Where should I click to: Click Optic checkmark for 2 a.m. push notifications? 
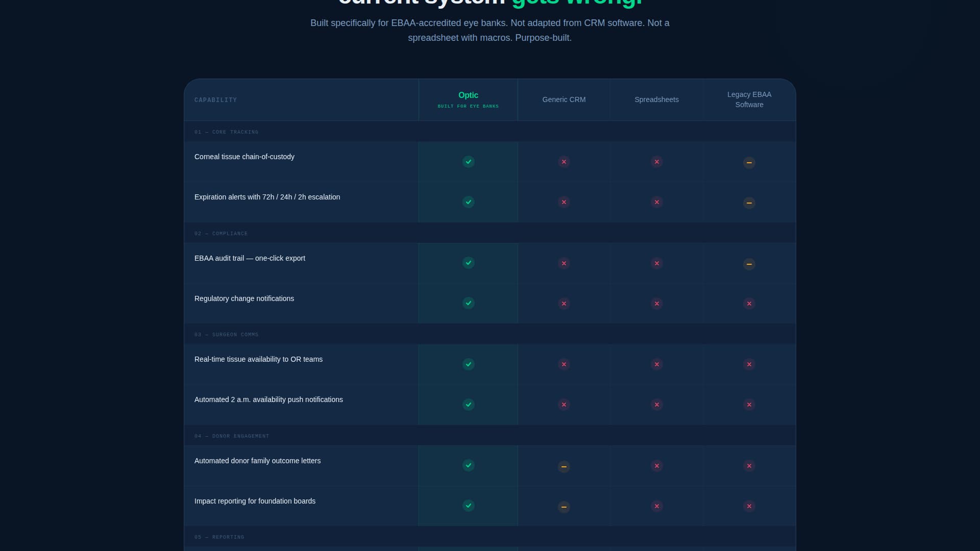[x=468, y=405]
